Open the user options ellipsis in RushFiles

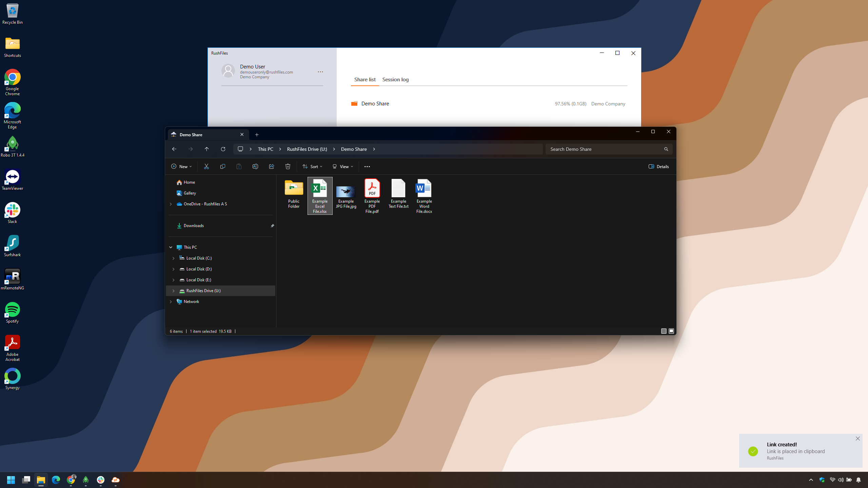(x=320, y=72)
